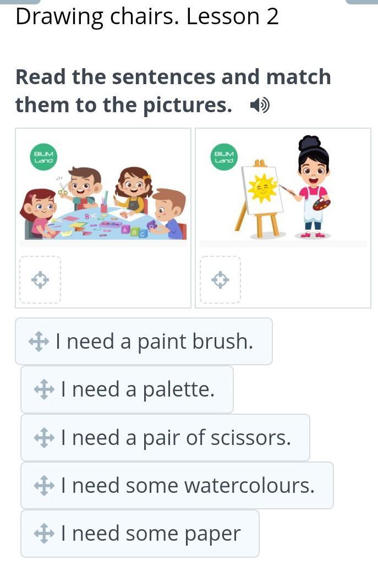
Task: Click move handle beside 'some watercolours'
Action: (44, 486)
